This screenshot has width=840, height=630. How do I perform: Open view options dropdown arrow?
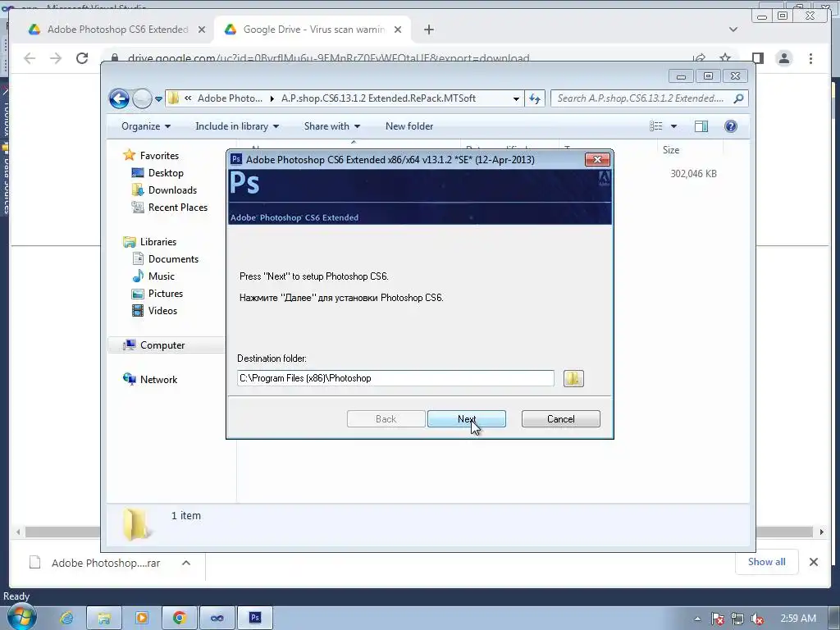coord(674,126)
